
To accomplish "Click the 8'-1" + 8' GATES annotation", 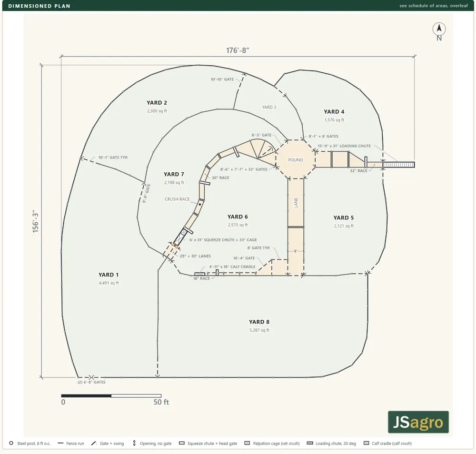I will (323, 136).
